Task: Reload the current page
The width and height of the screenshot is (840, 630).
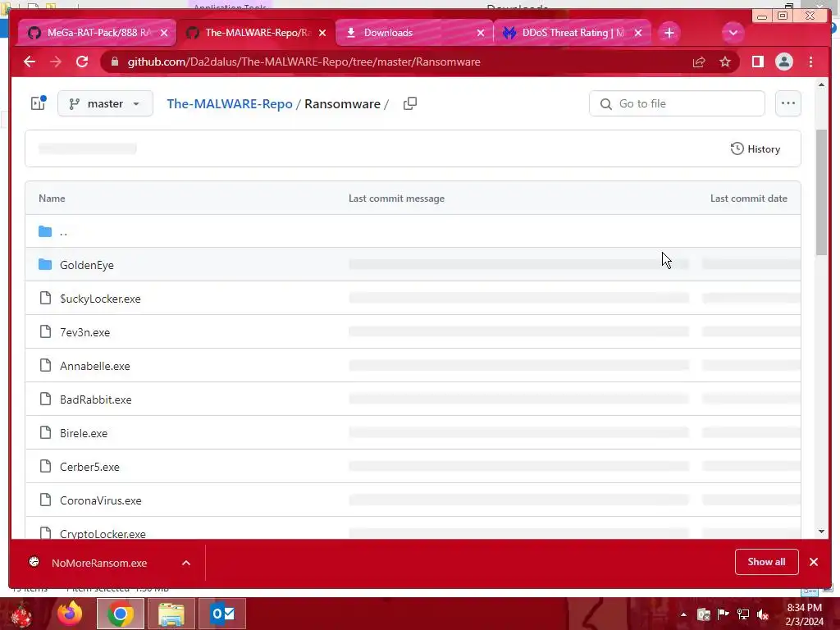Action: pyautogui.click(x=82, y=62)
